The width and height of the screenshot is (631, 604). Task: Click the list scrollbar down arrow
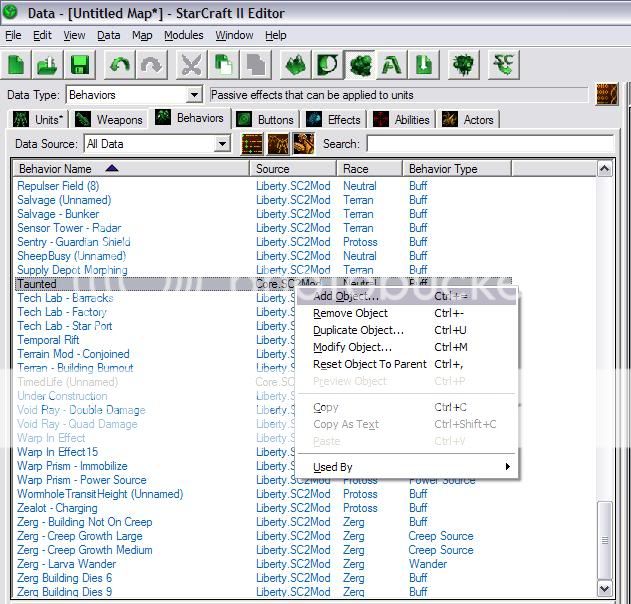604,589
